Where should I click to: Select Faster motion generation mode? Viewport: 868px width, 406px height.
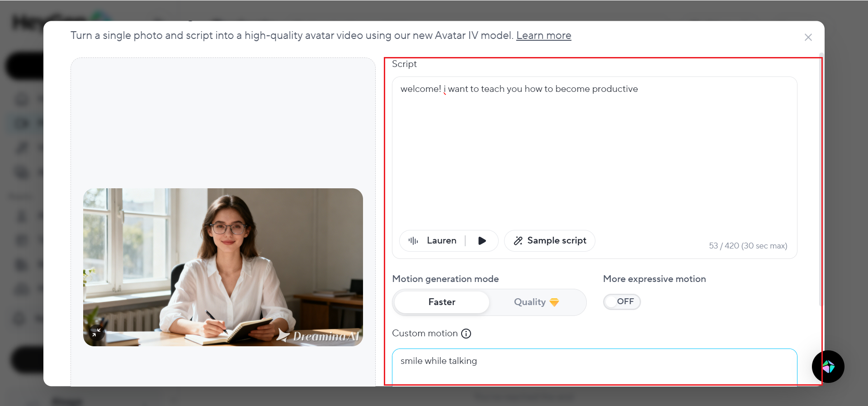pos(442,302)
